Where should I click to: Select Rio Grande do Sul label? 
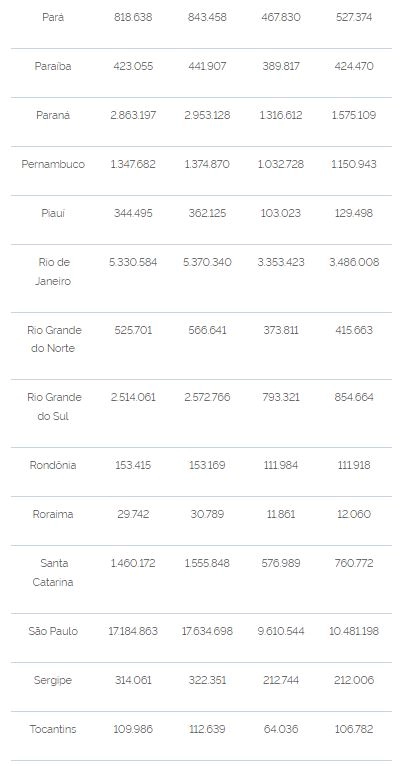click(53, 406)
